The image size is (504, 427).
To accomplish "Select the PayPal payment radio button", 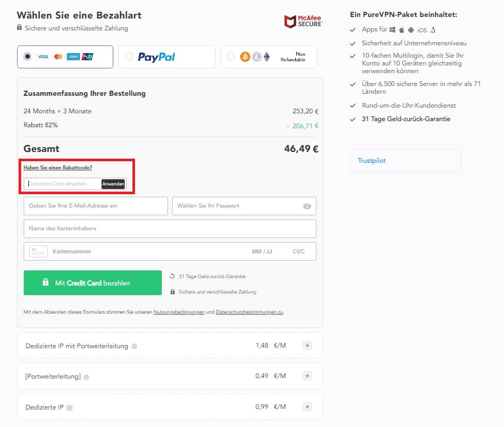I will coord(129,57).
